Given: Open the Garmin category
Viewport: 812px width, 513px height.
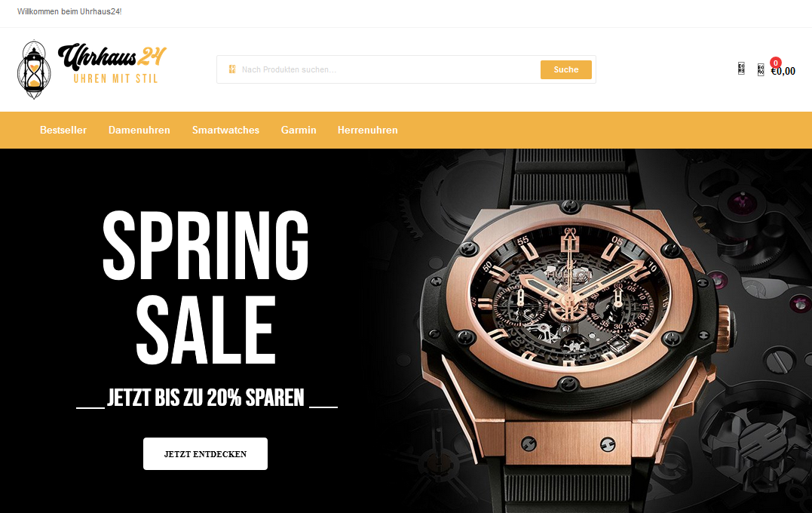Looking at the screenshot, I should pyautogui.click(x=299, y=130).
